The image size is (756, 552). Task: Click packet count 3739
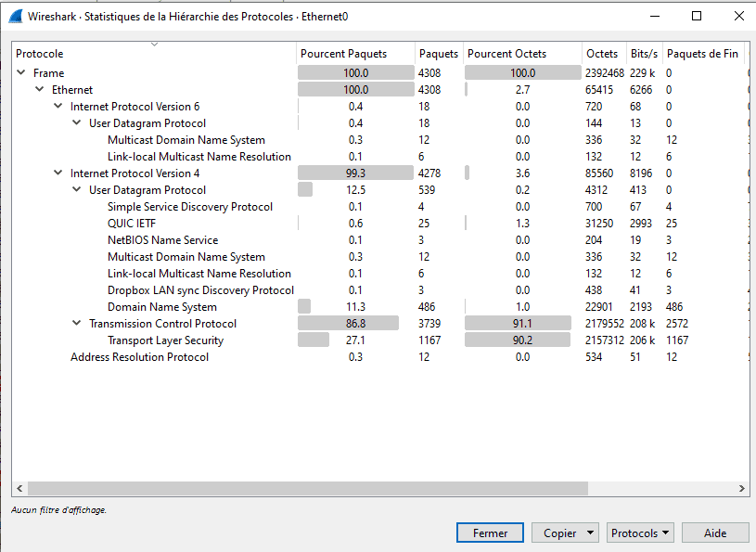coord(429,324)
